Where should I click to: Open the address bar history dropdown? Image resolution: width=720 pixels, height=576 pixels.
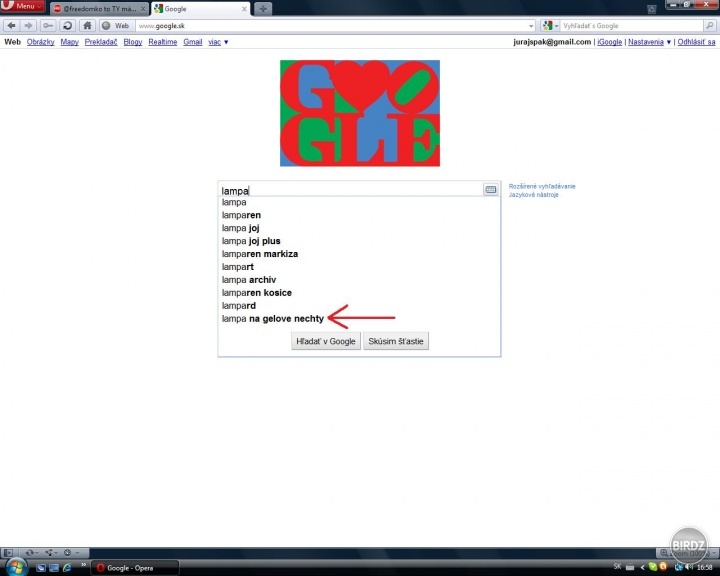531,26
